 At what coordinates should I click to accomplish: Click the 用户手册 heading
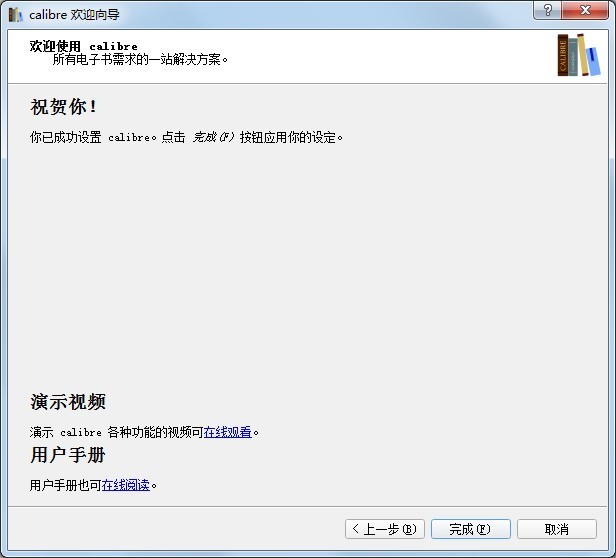[68, 455]
